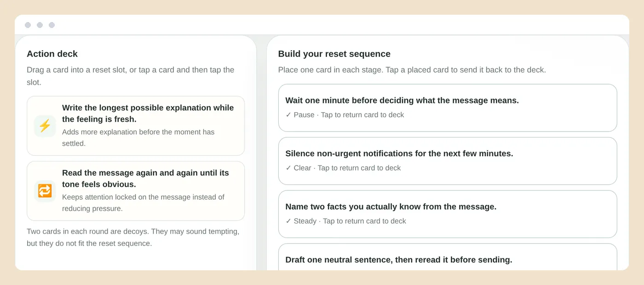
Task: Click the Steady checkmark label
Action: tap(301, 221)
